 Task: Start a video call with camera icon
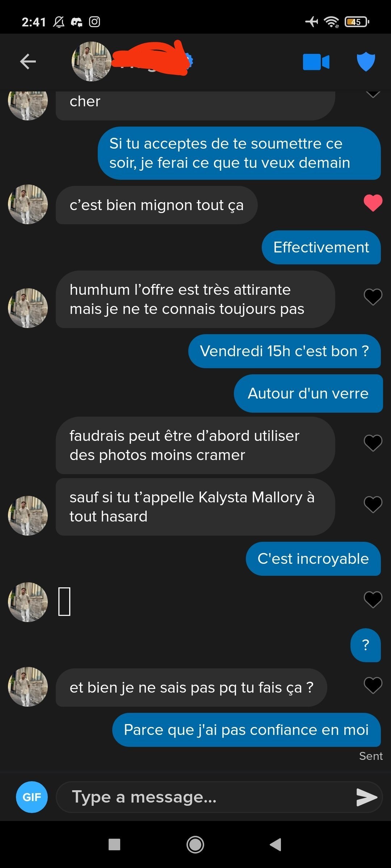(316, 62)
